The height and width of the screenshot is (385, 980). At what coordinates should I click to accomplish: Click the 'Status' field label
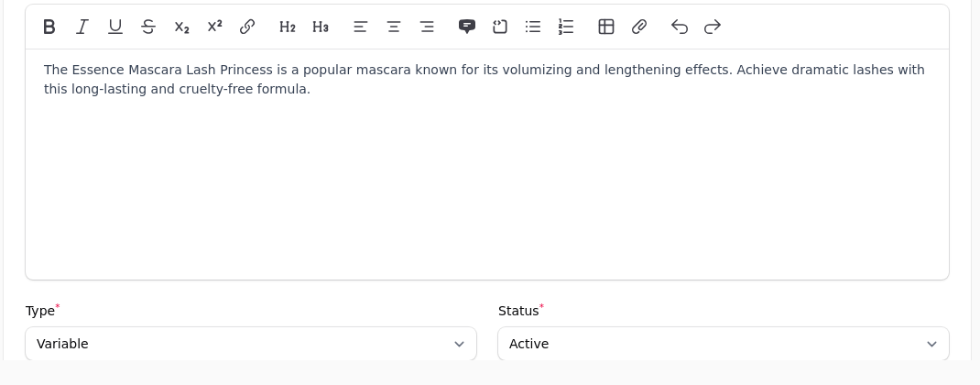coord(518,311)
